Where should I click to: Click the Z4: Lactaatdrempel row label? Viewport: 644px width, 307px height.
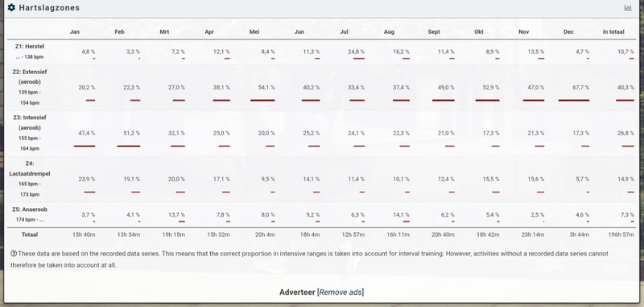click(x=30, y=168)
